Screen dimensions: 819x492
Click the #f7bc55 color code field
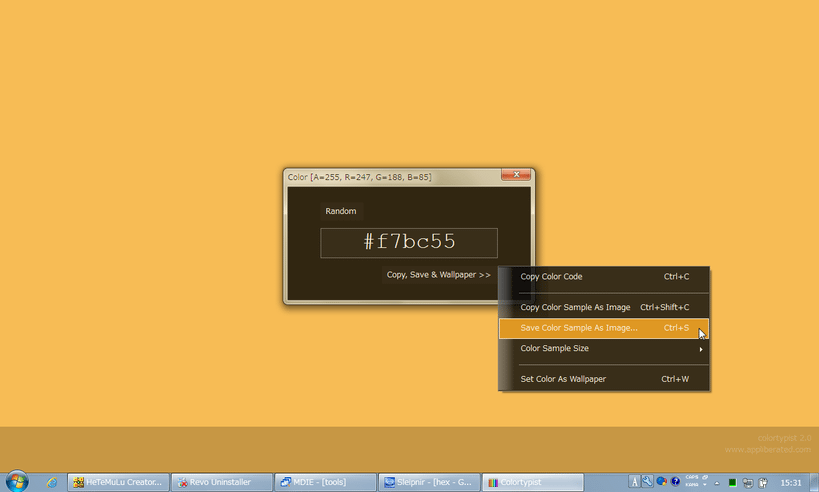coord(409,243)
